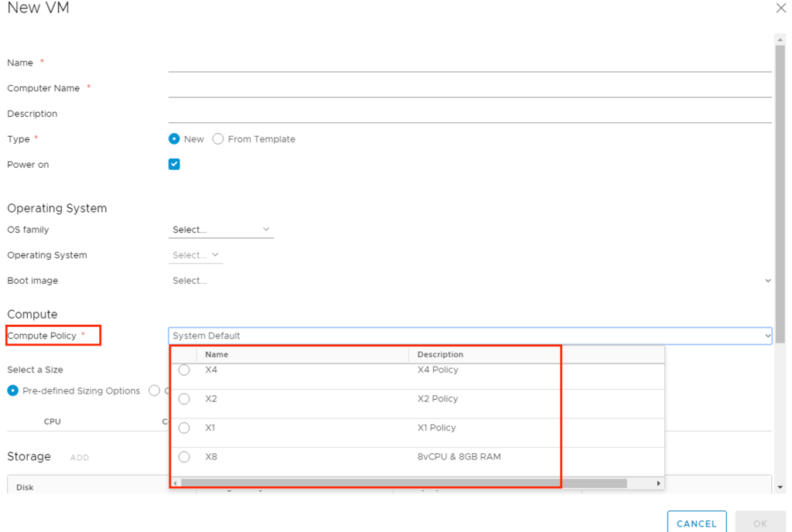792x532 pixels.
Task: Click the Description input field
Action: coord(469,114)
